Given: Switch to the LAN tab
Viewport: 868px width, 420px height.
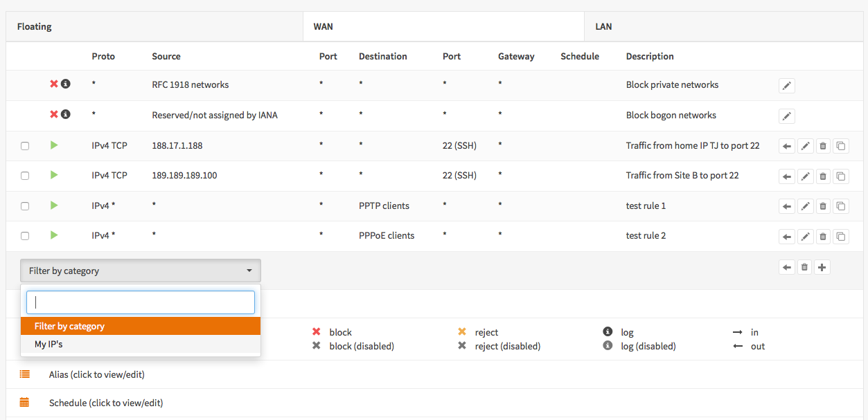Looking at the screenshot, I should [x=603, y=27].
